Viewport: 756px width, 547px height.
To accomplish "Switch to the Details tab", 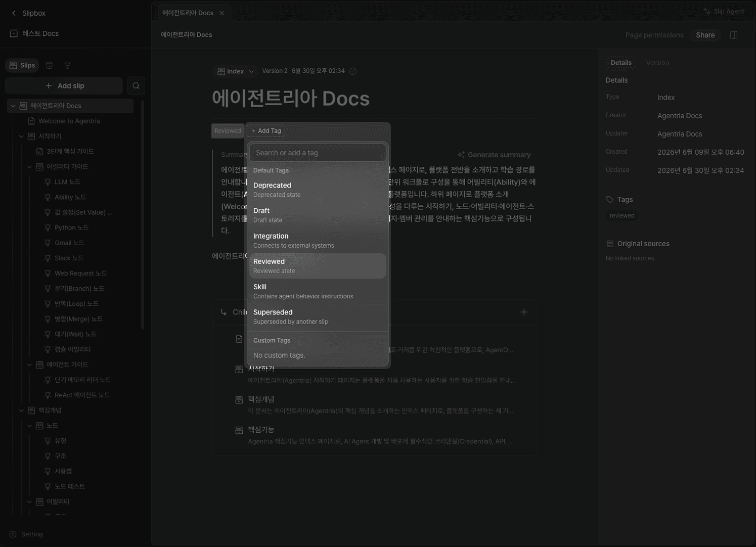I will pos(621,63).
